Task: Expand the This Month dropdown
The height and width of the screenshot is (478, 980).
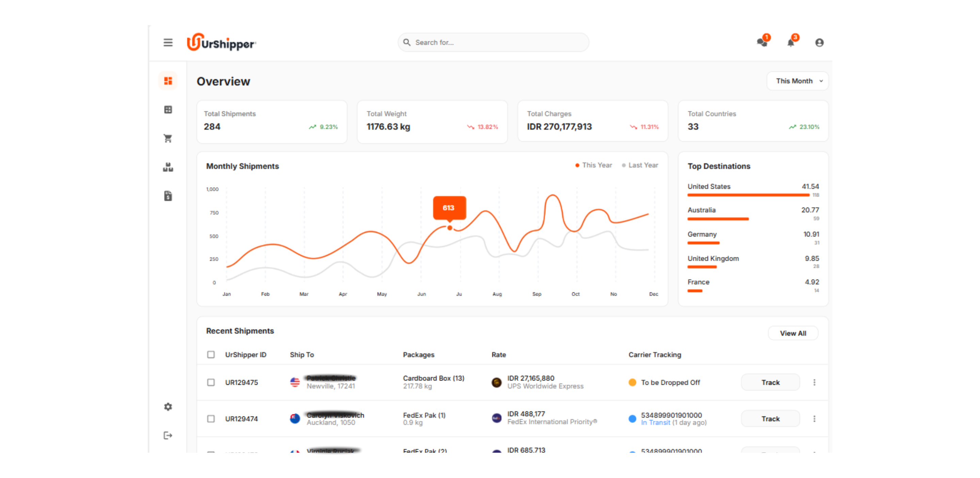Action: pyautogui.click(x=797, y=81)
